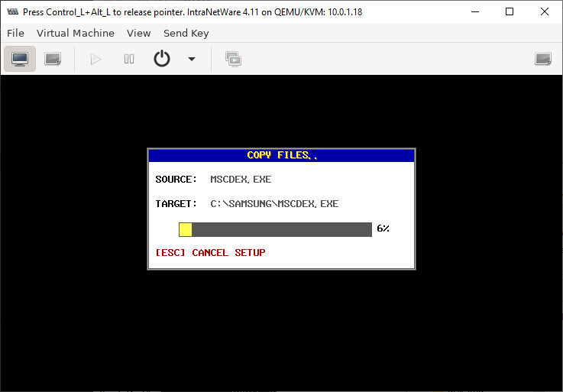Click the SOURCE: label
The width and height of the screenshot is (563, 392).
click(176, 180)
